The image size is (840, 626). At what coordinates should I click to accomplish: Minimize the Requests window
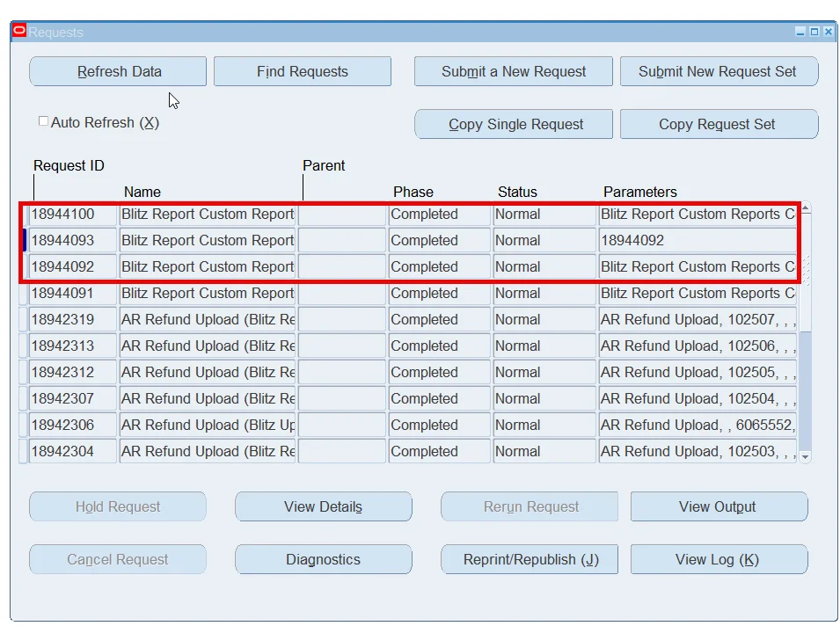coord(800,32)
